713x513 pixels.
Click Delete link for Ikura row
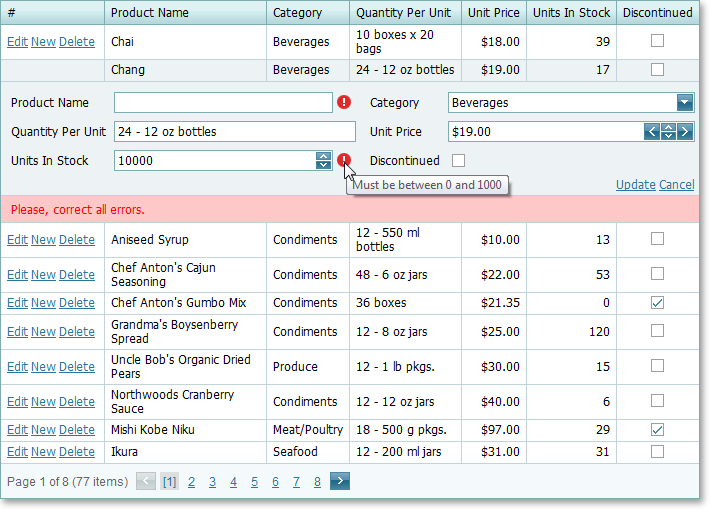pyautogui.click(x=77, y=452)
